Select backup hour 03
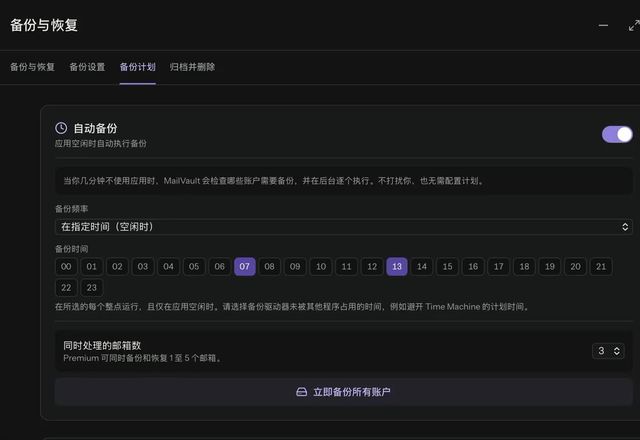 143,267
